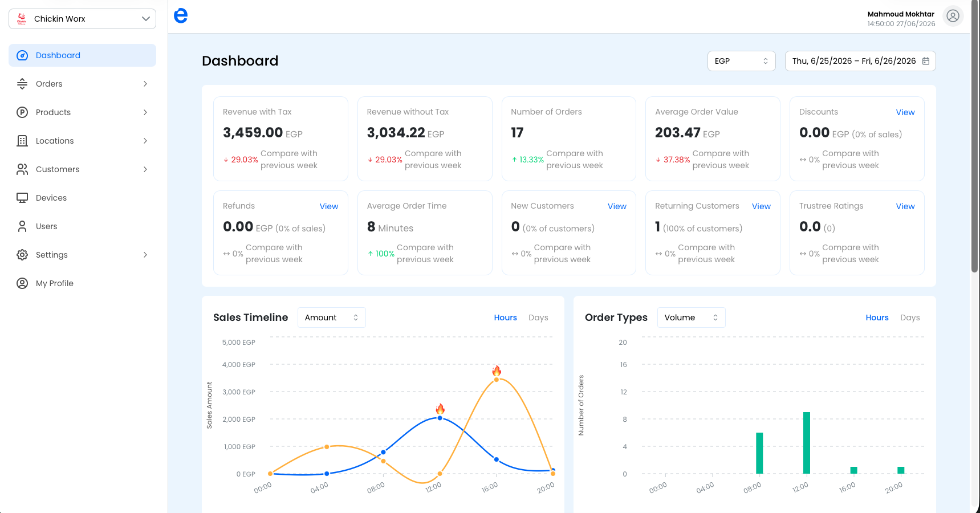Click the Mahmoud Mokhtar user name

tap(901, 14)
